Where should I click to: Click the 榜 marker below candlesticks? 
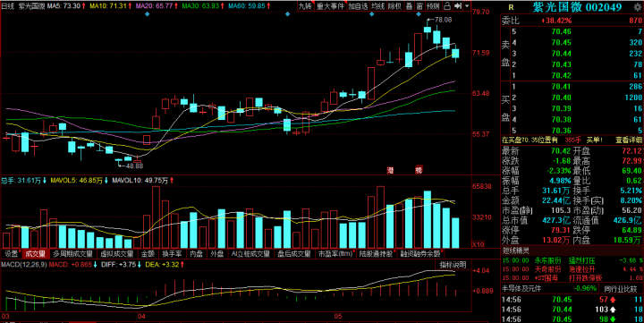point(419,170)
